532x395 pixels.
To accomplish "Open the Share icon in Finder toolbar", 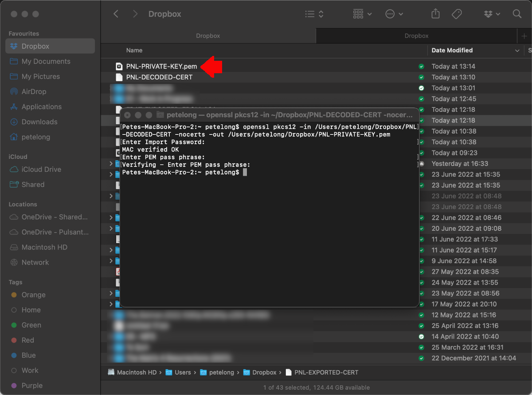I will 435,14.
